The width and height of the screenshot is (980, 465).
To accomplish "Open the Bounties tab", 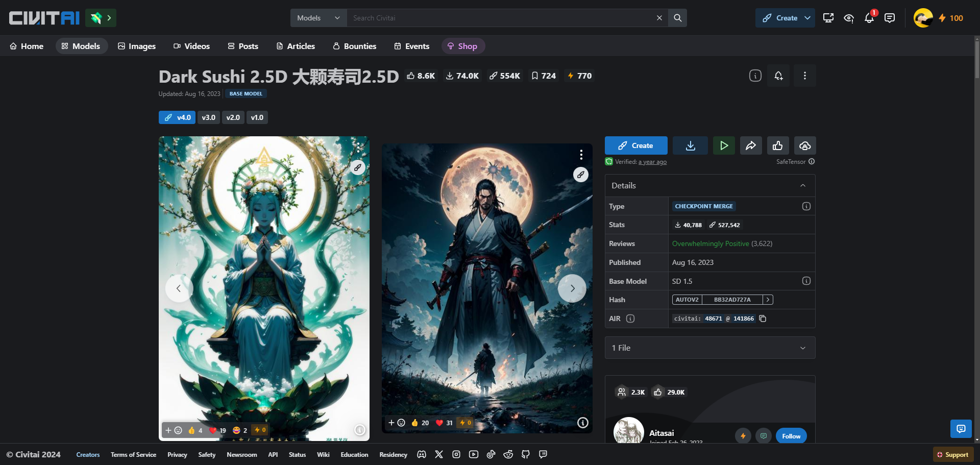I will [x=354, y=46].
